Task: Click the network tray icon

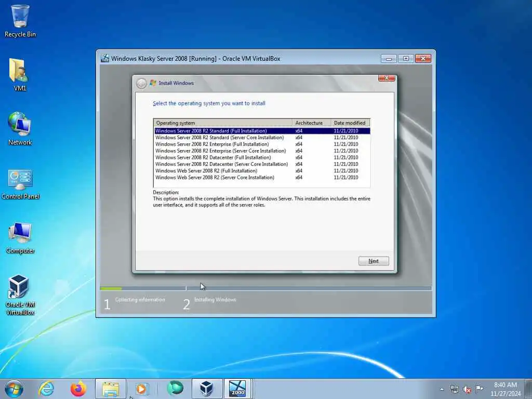Action: click(x=454, y=389)
